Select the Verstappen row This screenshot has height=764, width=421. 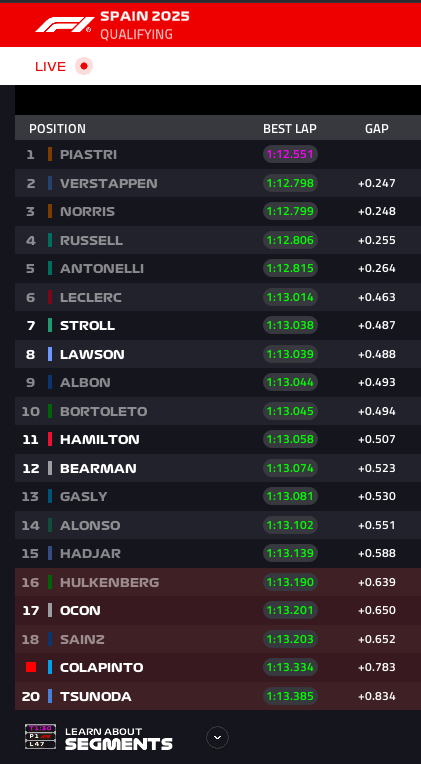coord(218,183)
